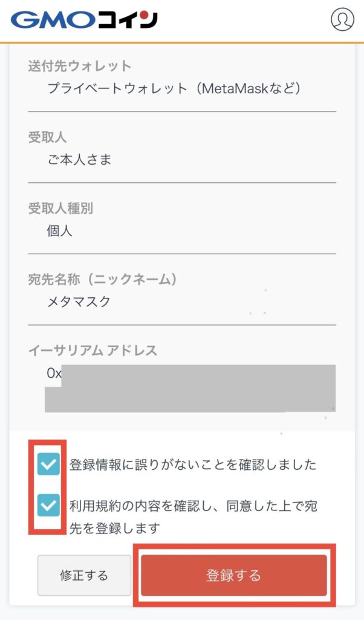Select the メタマスク nickname value

pyautogui.click(x=79, y=302)
